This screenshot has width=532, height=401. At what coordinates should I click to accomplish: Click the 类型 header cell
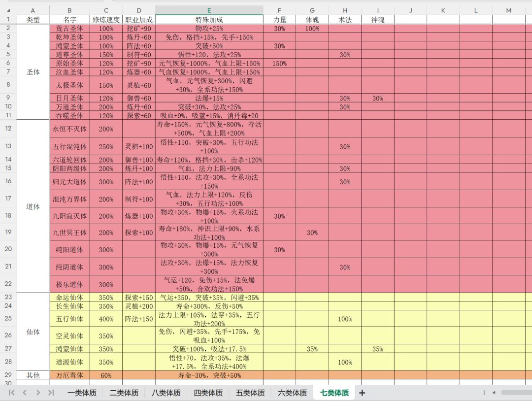tap(33, 20)
